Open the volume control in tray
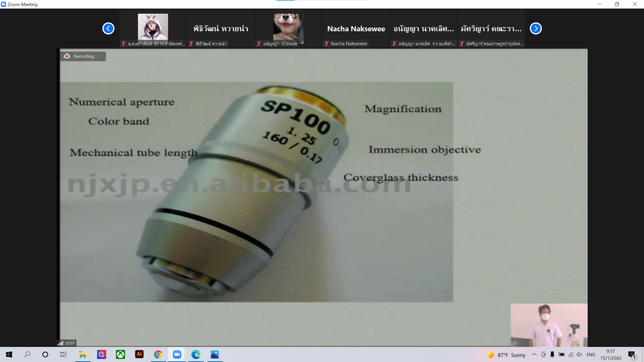This screenshot has height=362, width=644. (x=579, y=355)
